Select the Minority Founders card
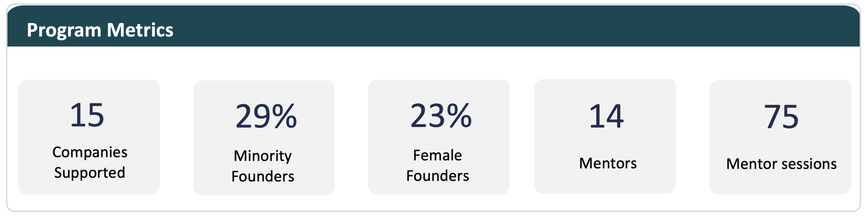Viewport: 868px width, 218px height. point(264,137)
